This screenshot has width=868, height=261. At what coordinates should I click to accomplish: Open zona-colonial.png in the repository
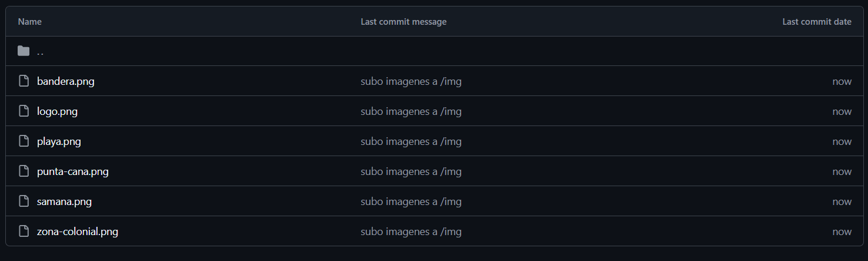(78, 232)
